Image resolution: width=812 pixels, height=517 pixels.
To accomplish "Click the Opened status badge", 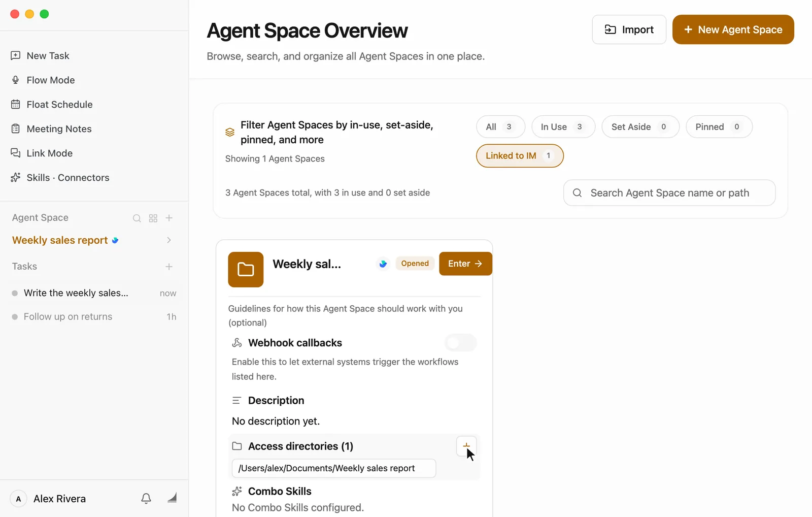I will (x=415, y=264).
